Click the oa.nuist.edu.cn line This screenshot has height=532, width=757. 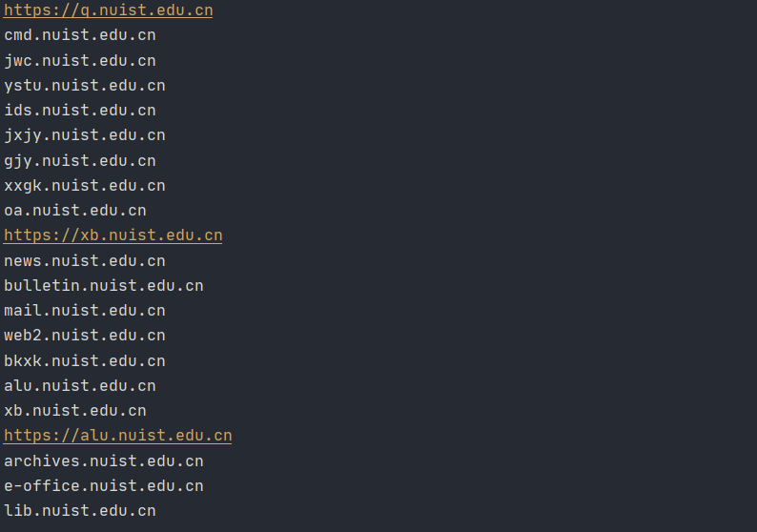[74, 211]
